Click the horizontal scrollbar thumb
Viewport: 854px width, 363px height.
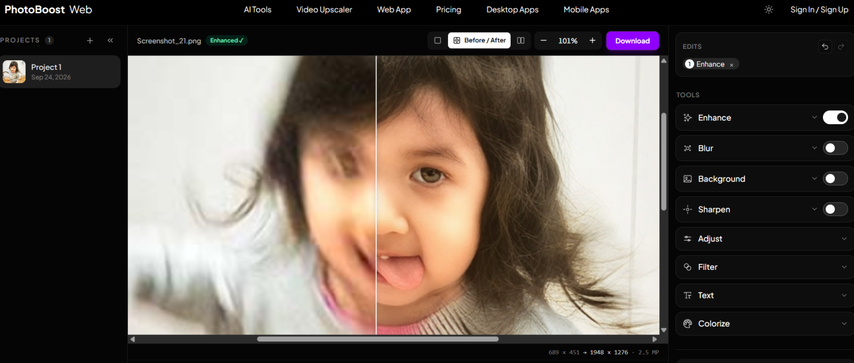(x=377, y=339)
